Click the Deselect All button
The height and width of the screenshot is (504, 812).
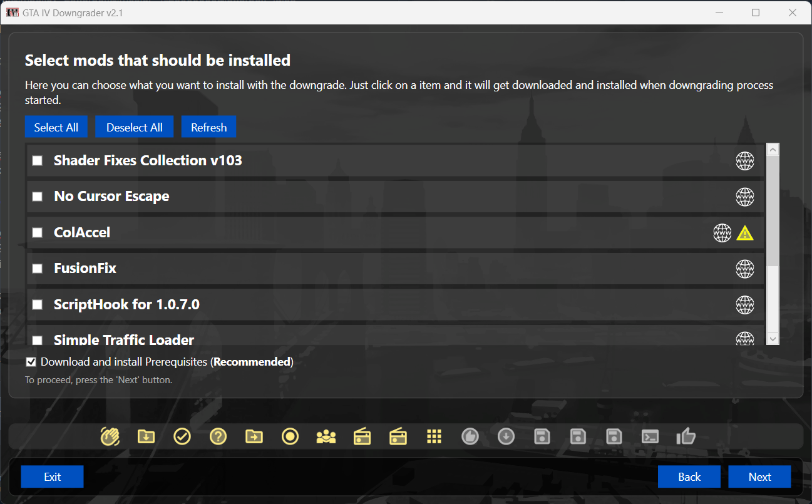click(135, 127)
